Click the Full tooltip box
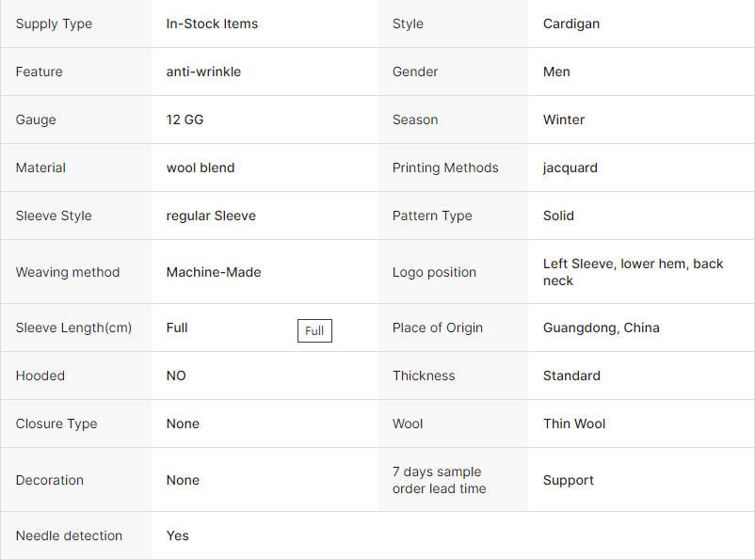This screenshot has height=560, width=755. pos(314,330)
